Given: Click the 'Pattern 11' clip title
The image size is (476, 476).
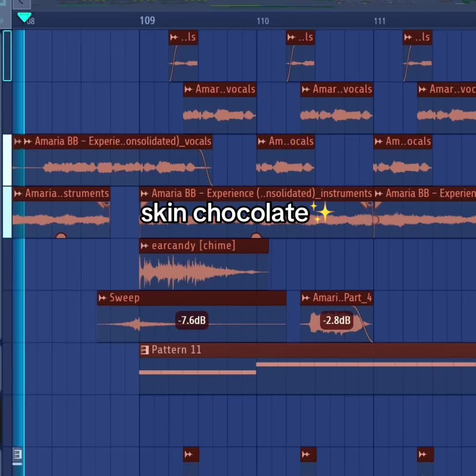Looking at the screenshot, I should 176,350.
